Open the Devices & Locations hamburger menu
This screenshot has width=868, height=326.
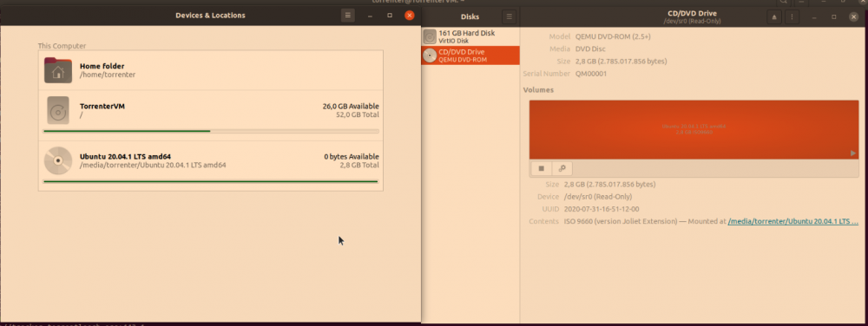(x=348, y=16)
